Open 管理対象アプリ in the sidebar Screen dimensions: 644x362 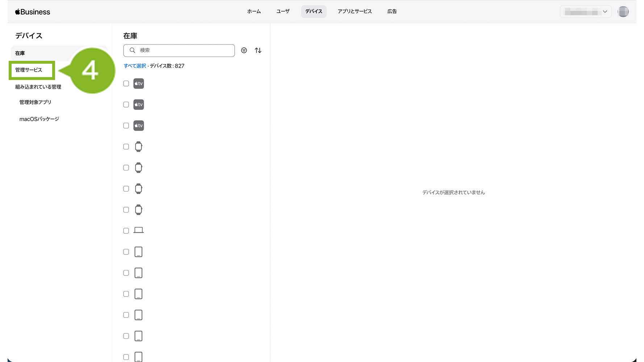pyautogui.click(x=35, y=102)
